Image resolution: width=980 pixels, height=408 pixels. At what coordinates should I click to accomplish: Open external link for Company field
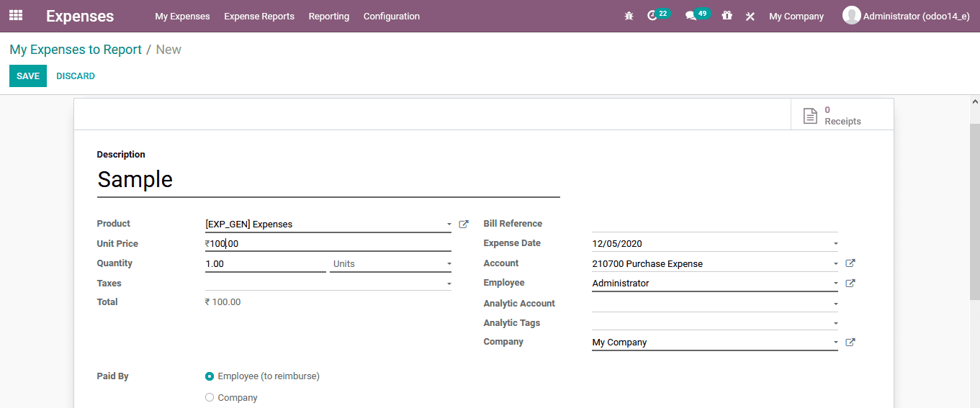pos(850,343)
